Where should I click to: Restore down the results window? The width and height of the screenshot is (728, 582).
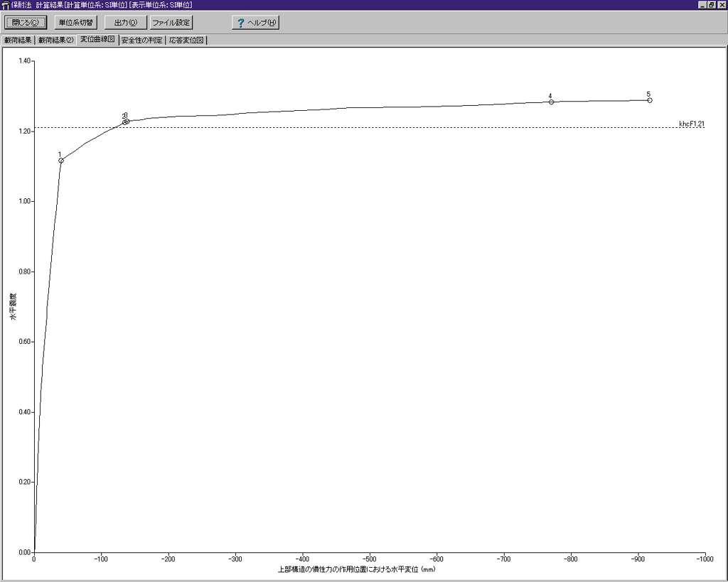711,5
